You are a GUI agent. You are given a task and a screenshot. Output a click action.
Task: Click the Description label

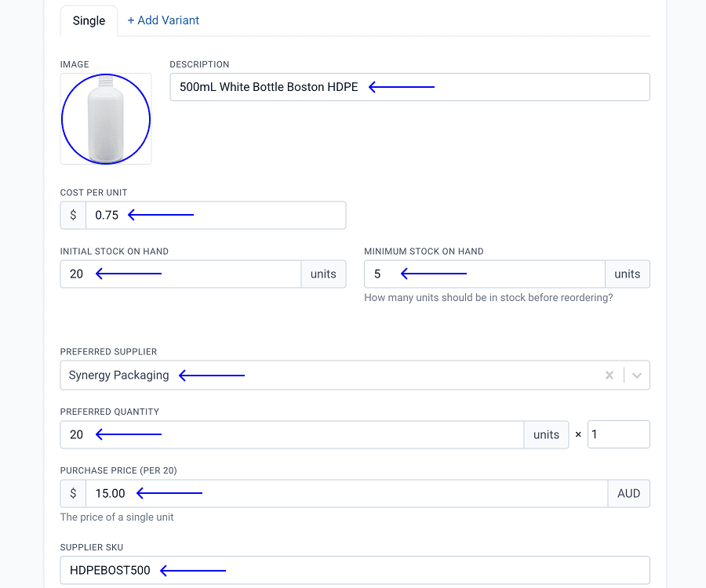(199, 64)
